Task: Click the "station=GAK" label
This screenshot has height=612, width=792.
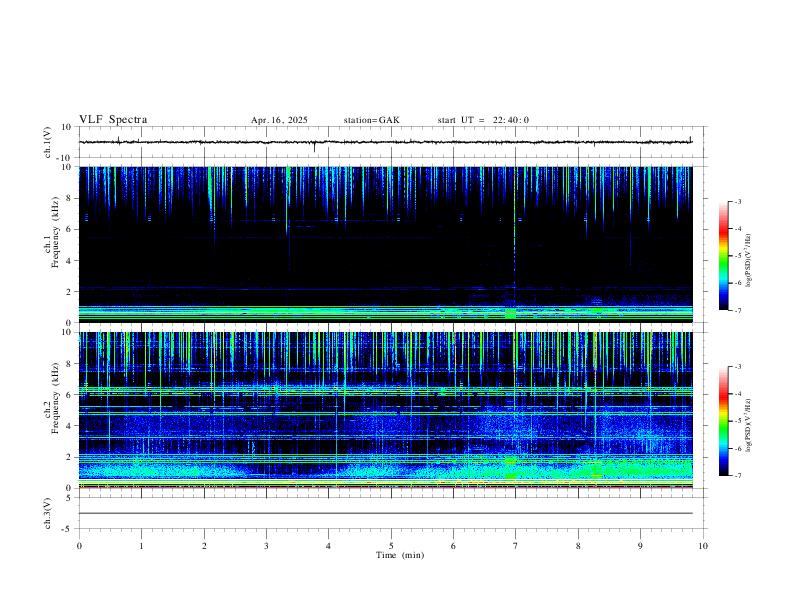Action: [x=371, y=120]
